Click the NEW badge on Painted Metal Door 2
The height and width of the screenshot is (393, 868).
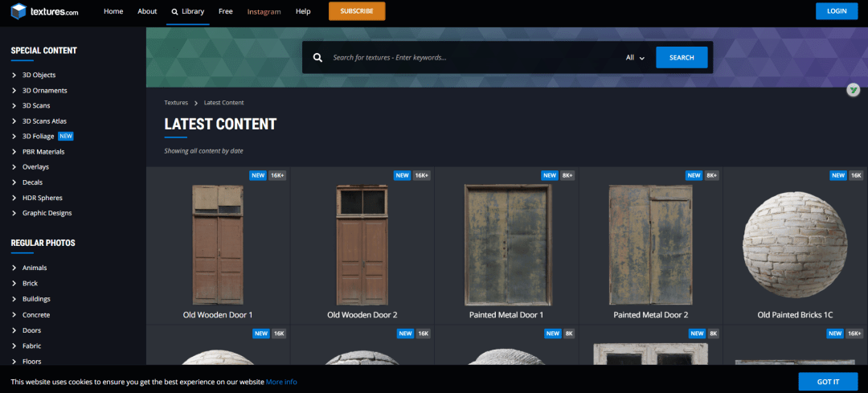(694, 175)
